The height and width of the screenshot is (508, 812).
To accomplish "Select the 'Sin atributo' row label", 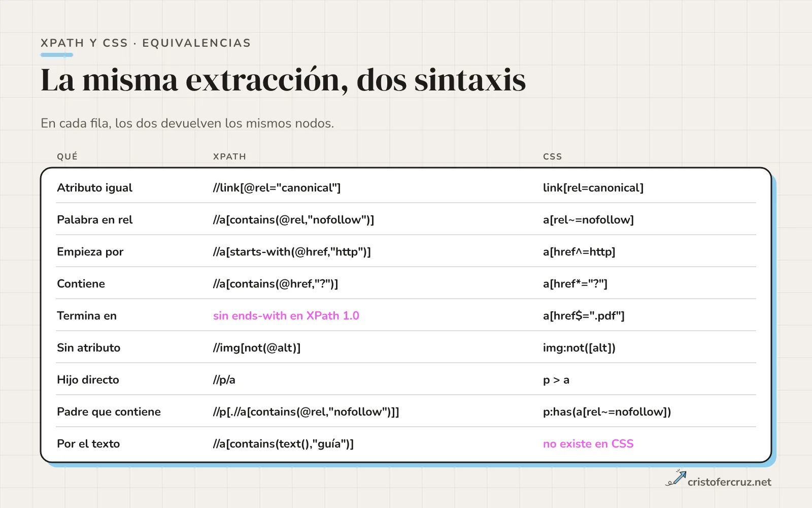I will pyautogui.click(x=89, y=348).
